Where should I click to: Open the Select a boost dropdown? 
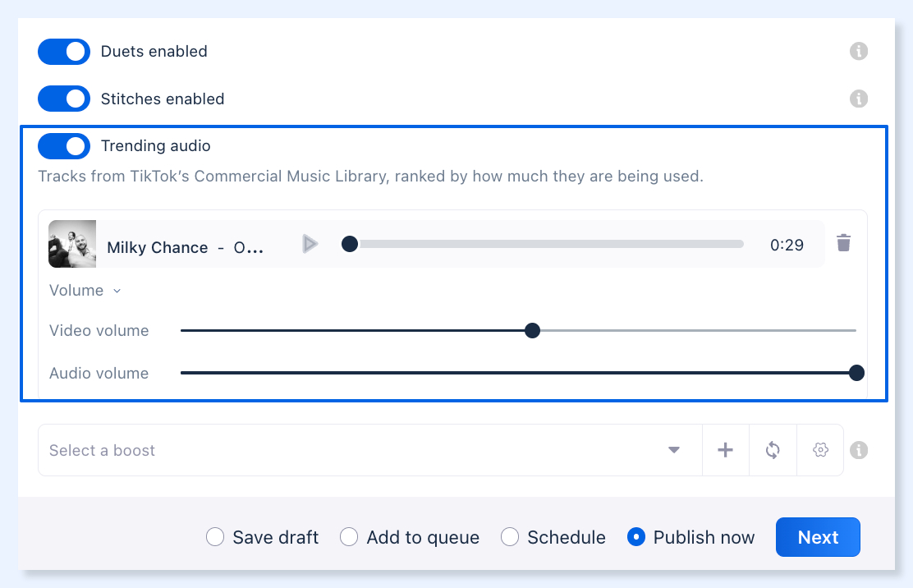coord(369,450)
